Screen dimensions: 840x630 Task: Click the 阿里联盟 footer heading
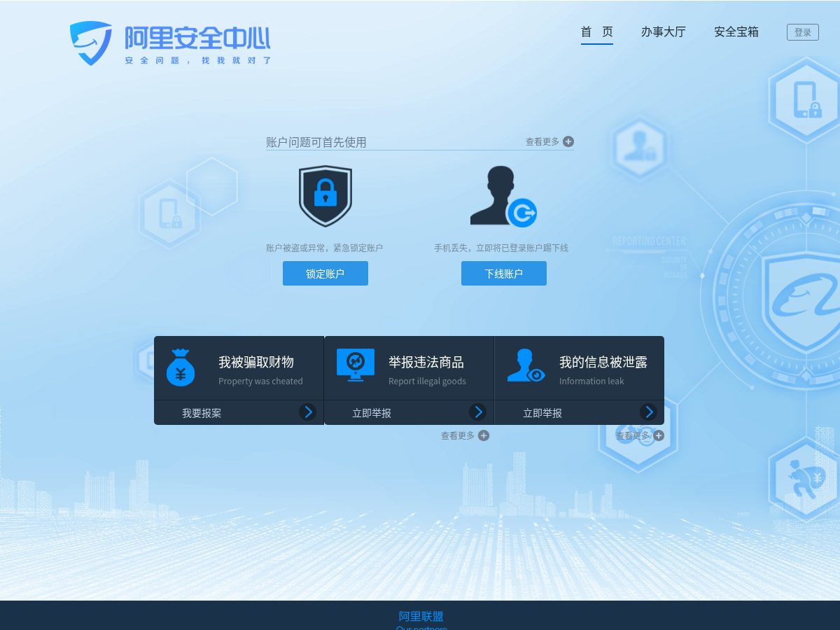pyautogui.click(x=421, y=617)
